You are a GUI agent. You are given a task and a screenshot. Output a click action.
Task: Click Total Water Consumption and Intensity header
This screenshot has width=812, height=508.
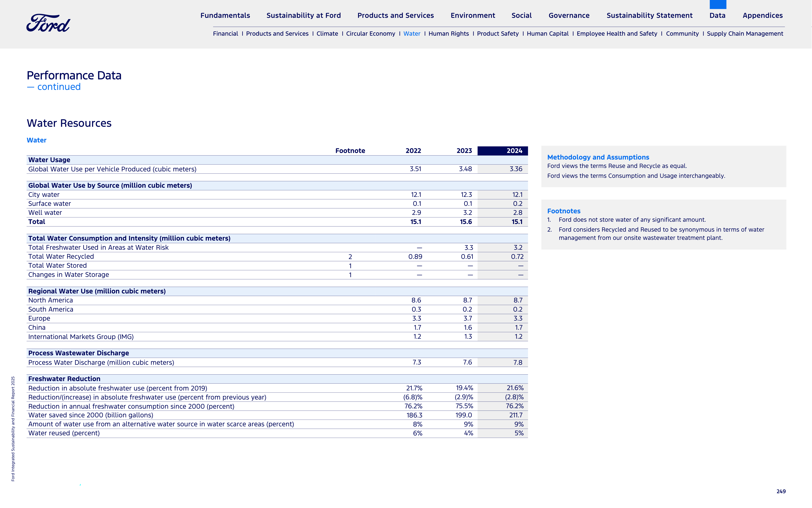click(277, 239)
